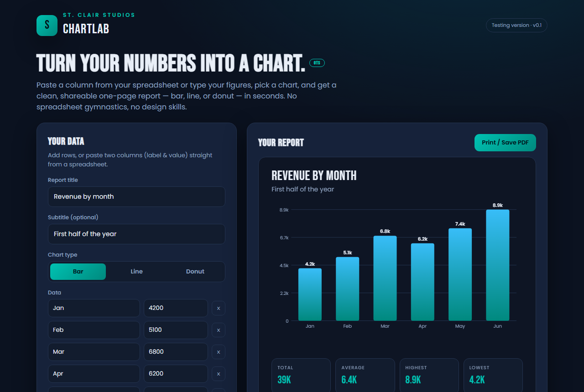
Task: Click the Chart type label
Action: (x=63, y=255)
